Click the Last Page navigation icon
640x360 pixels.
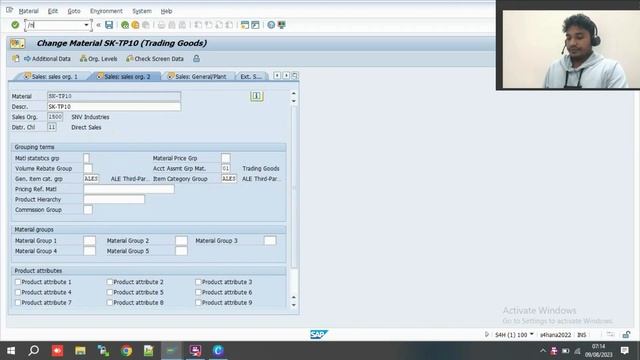point(229,25)
